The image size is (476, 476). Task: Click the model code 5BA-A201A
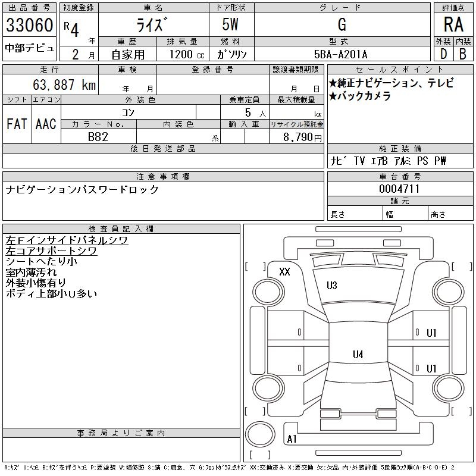pyautogui.click(x=340, y=55)
